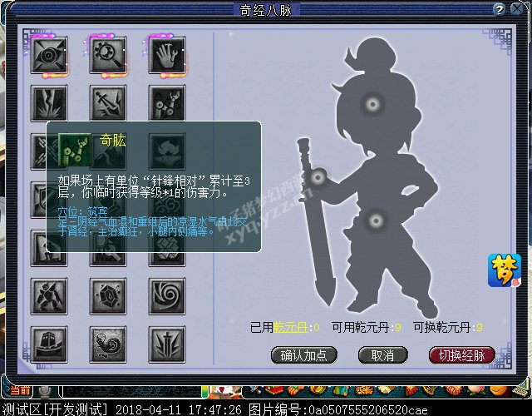Click the 可换乾元丹:9 counter text
532x416 pixels.
click(x=448, y=327)
